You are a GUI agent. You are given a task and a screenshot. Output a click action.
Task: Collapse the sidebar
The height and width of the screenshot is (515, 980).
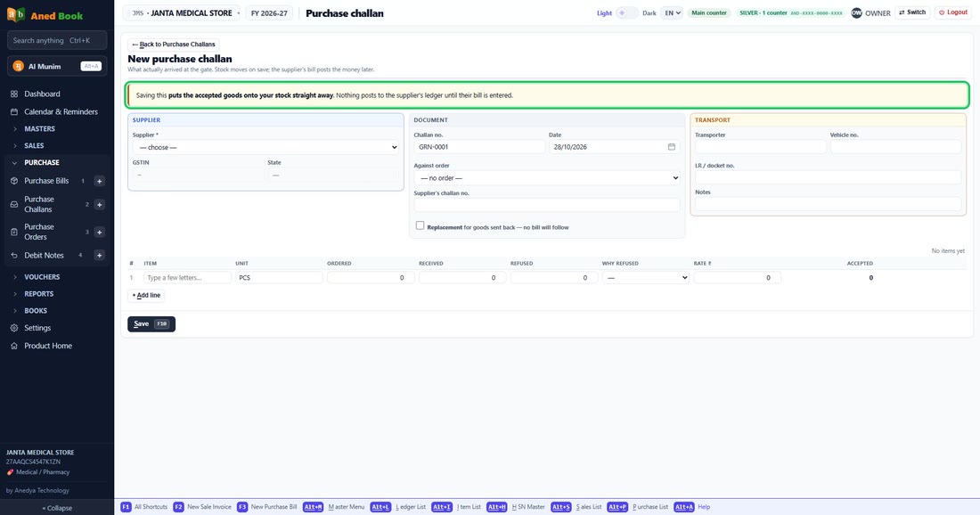57,508
